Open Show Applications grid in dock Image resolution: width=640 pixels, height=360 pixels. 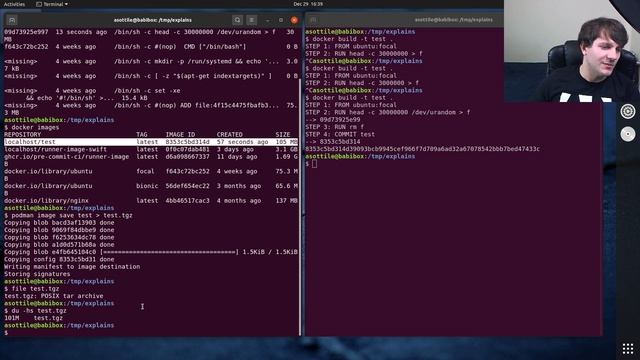click(x=628, y=349)
